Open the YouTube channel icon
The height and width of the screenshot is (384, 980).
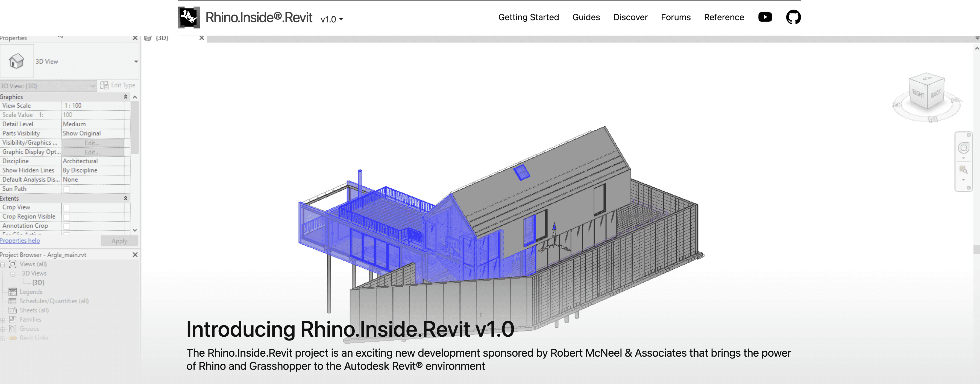point(765,17)
